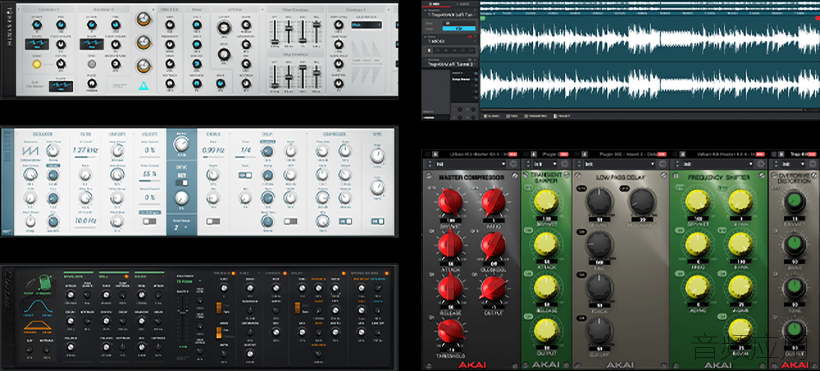Toggle the Chorus on/off switch in the blue synth
This screenshot has height=371, width=820.
click(213, 221)
